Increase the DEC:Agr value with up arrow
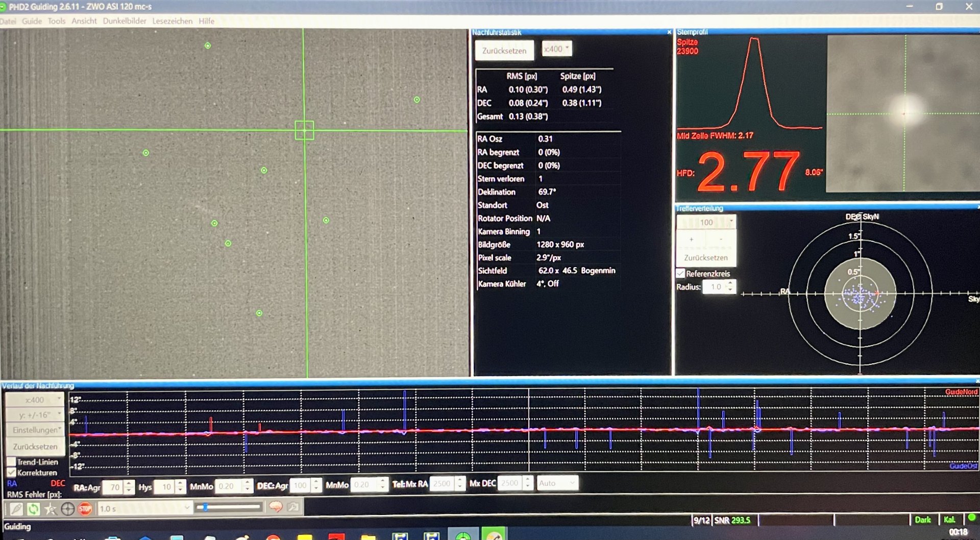Viewport: 980px width, 540px height. (316, 481)
